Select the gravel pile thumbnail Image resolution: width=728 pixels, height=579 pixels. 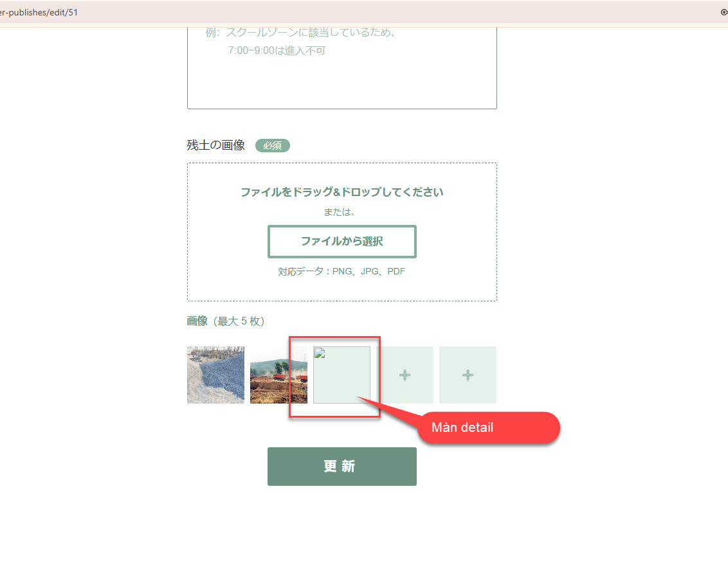215,375
